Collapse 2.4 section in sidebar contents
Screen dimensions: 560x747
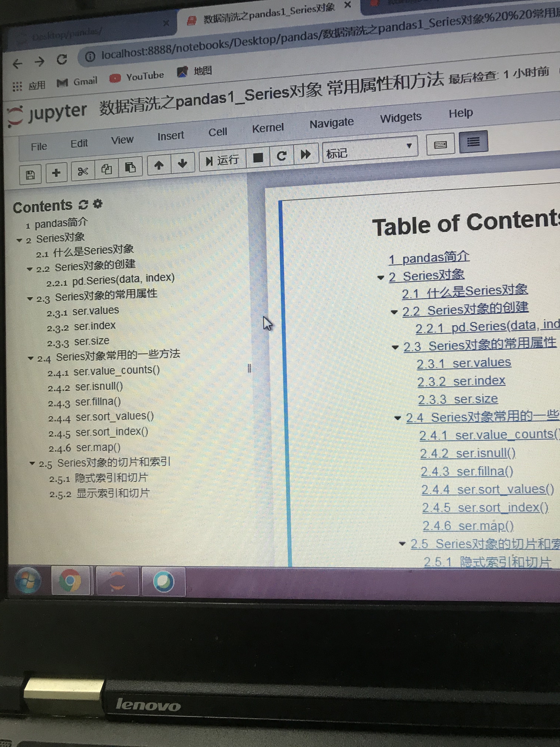pyautogui.click(x=31, y=358)
